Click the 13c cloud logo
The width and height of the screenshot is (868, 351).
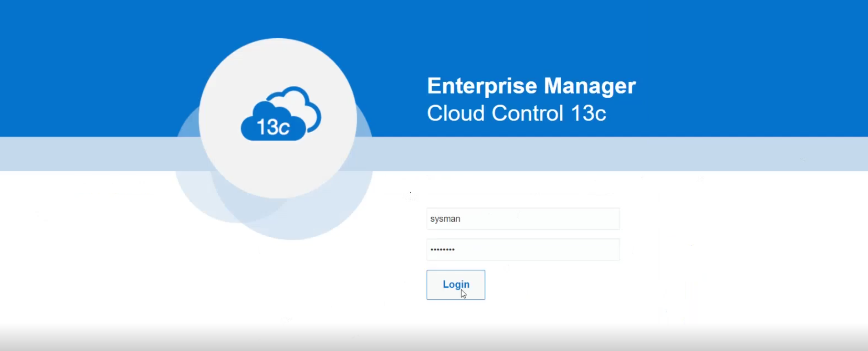(x=281, y=114)
